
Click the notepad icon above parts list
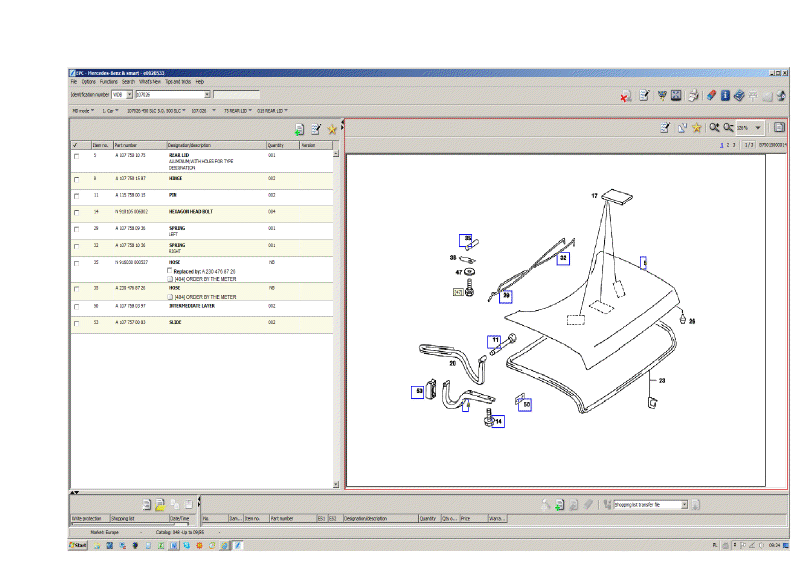pyautogui.click(x=316, y=129)
